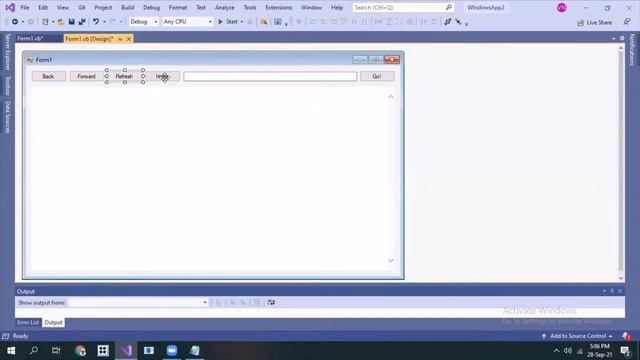Open the Git menu
Screen dimensions: 640x360
pyautogui.click(x=82, y=7)
